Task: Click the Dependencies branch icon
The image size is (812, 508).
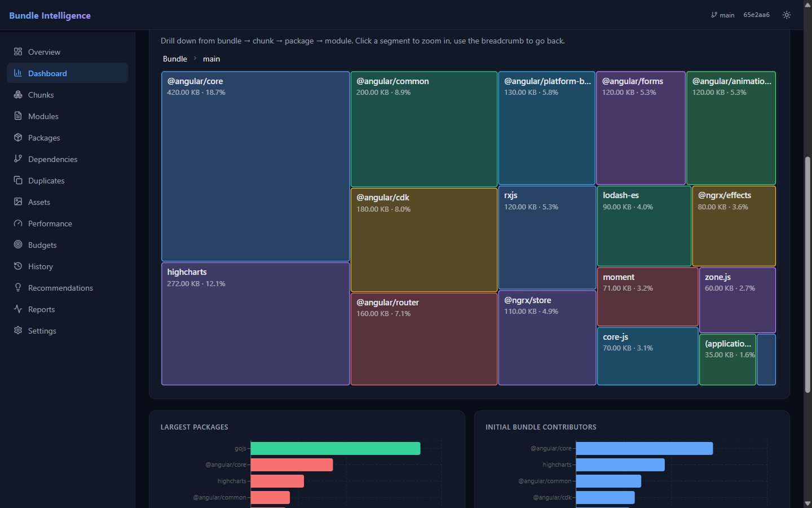Action: (18, 159)
